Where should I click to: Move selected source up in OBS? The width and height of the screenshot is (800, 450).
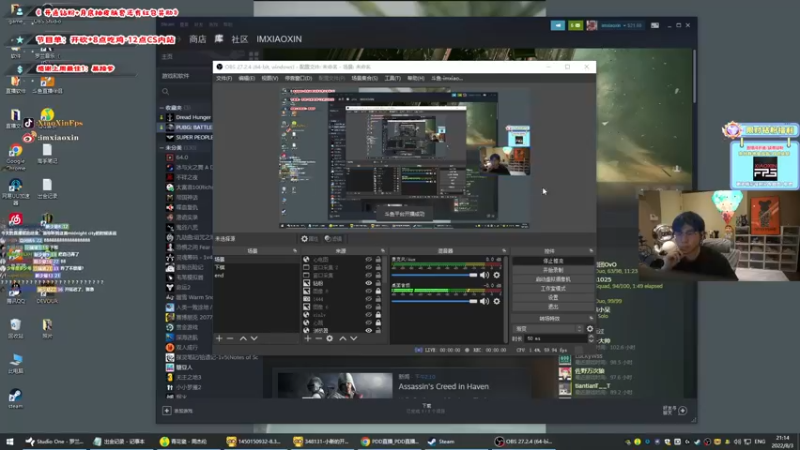tap(343, 338)
